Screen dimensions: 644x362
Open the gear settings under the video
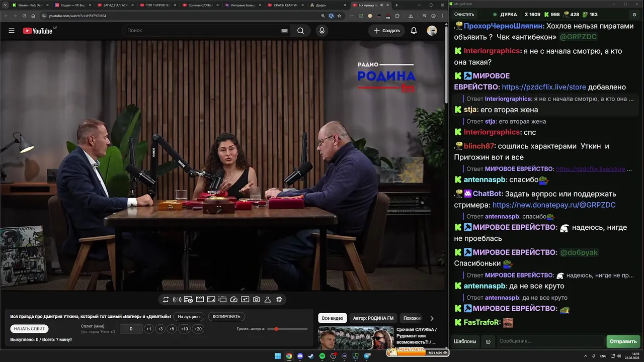[x=279, y=299]
